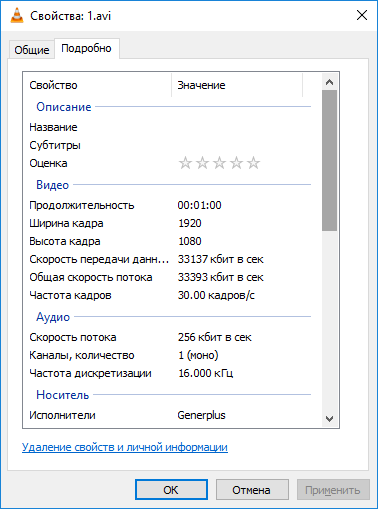Select the Название value field
Screen dimensions: 378x509
click(243, 127)
